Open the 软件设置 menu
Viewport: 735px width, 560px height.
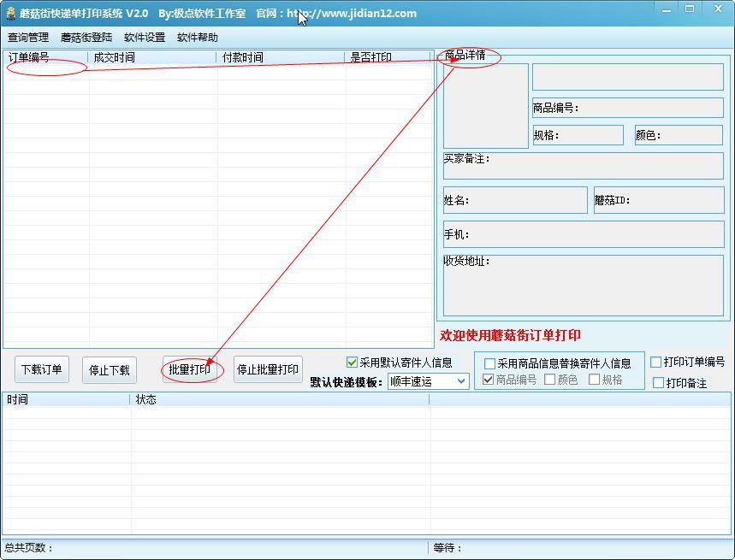point(145,38)
